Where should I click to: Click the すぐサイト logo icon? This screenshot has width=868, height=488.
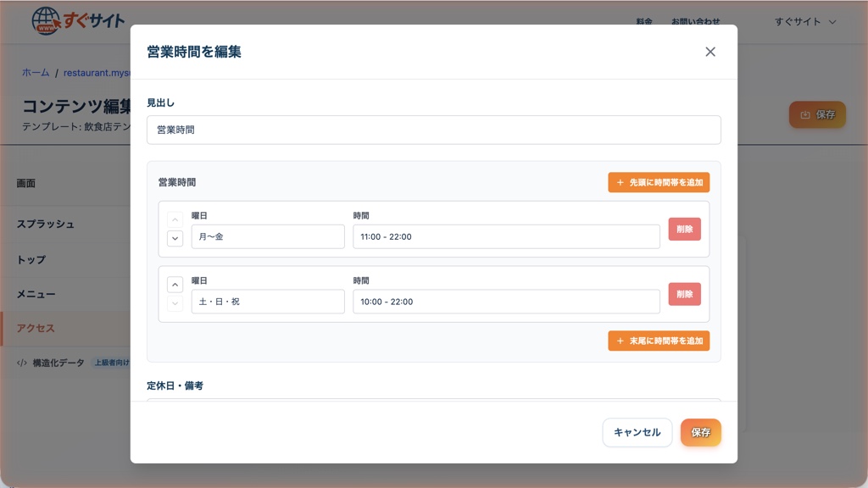click(46, 21)
